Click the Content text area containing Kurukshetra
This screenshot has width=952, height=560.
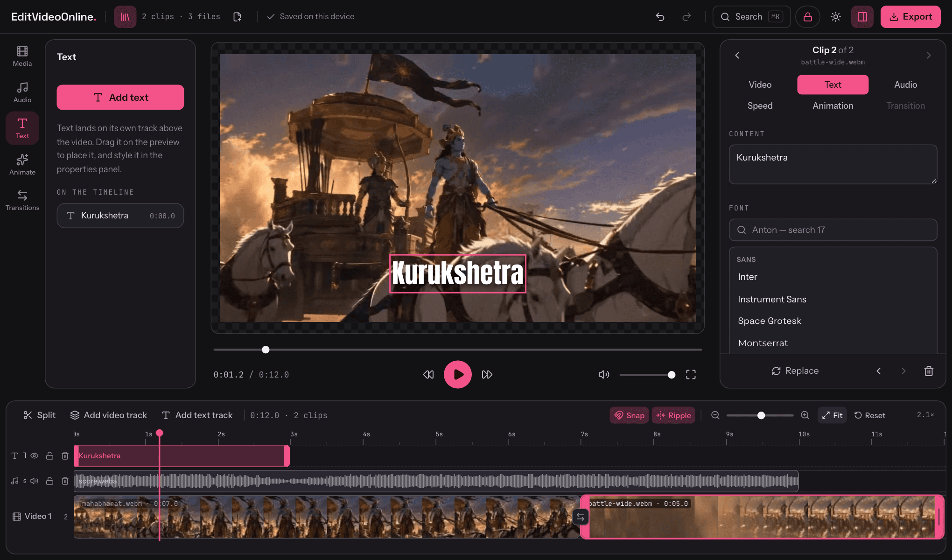[x=833, y=164]
